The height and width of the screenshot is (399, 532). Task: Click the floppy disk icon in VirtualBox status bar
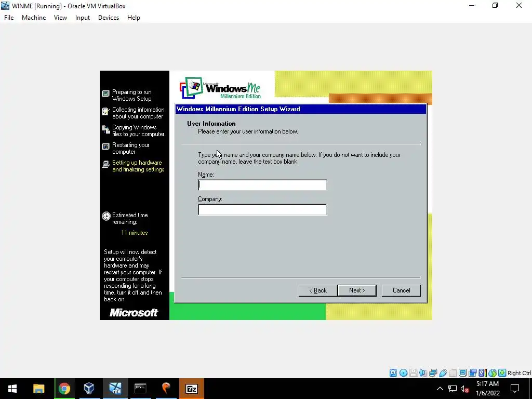(x=413, y=373)
